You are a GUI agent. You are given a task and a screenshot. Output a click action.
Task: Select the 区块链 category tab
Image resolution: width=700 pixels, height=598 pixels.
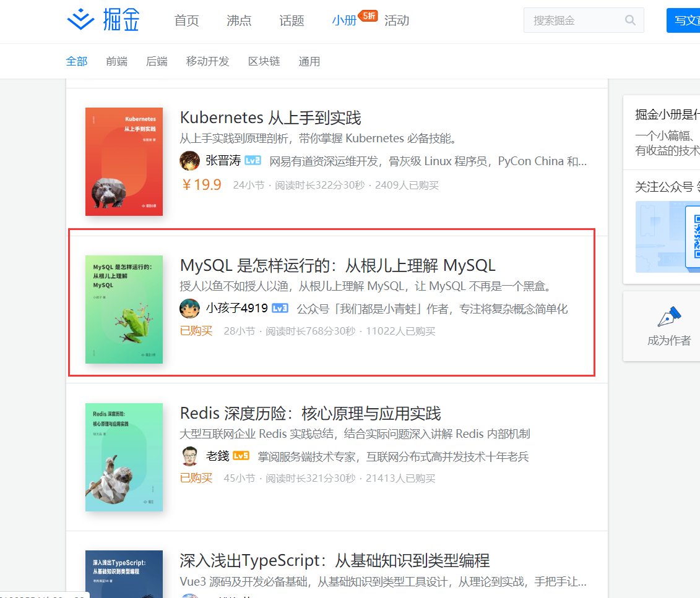pos(264,62)
